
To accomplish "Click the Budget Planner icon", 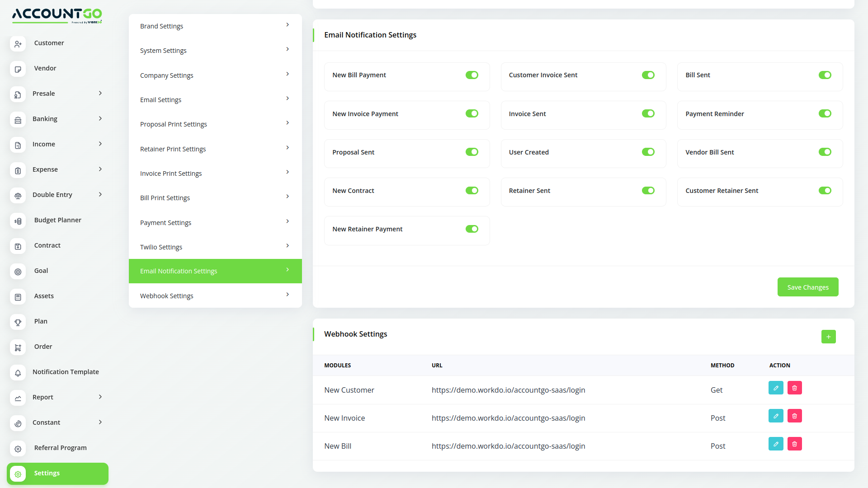I will point(18,221).
